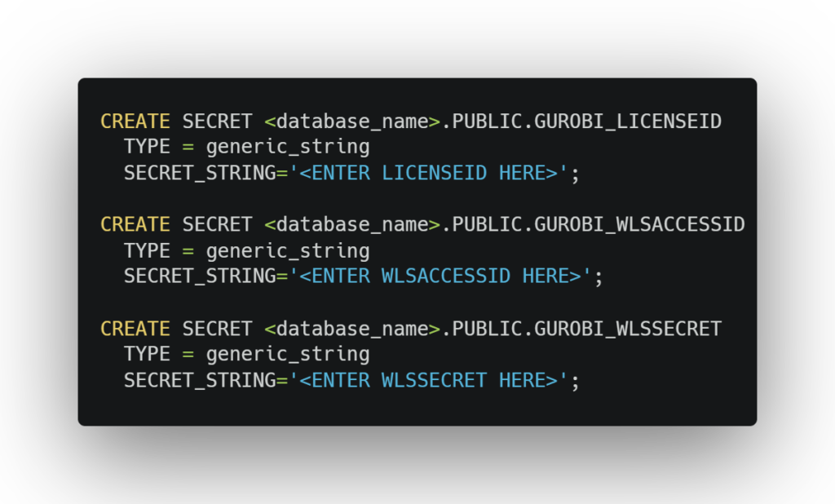835x504 pixels.
Task: Click the first TYPE keyword
Action: tap(147, 147)
